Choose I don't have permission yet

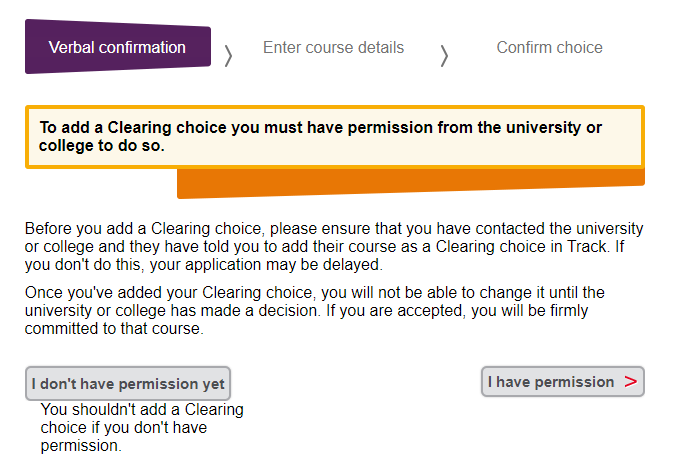point(128,383)
